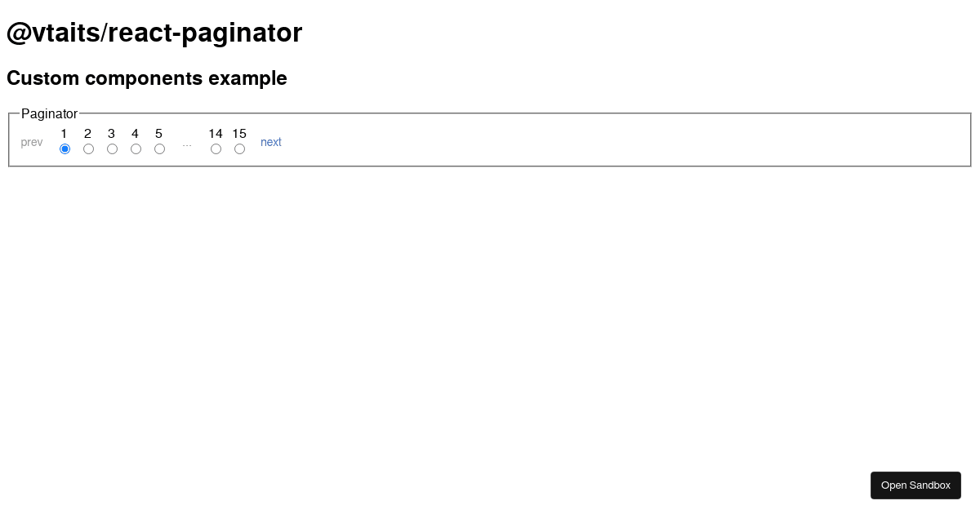Viewport: 980px width, 514px height.
Task: Click the Custom components example subheading
Action: click(x=147, y=78)
